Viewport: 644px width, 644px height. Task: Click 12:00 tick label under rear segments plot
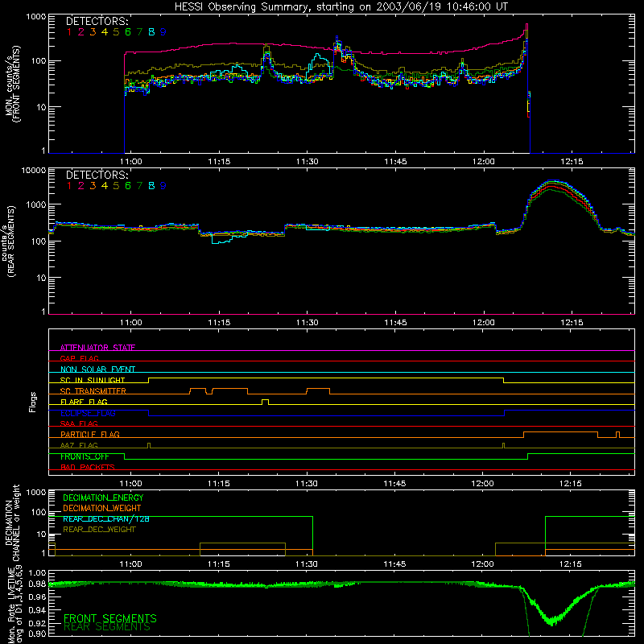coord(484,323)
